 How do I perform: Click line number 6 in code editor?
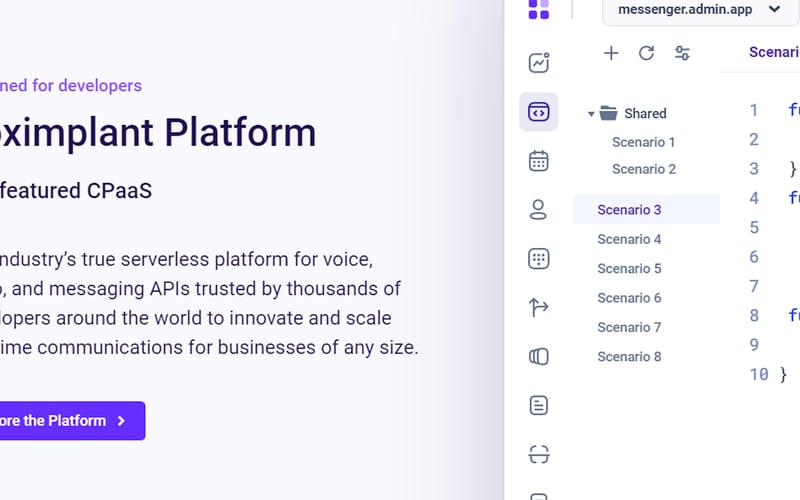(754, 257)
